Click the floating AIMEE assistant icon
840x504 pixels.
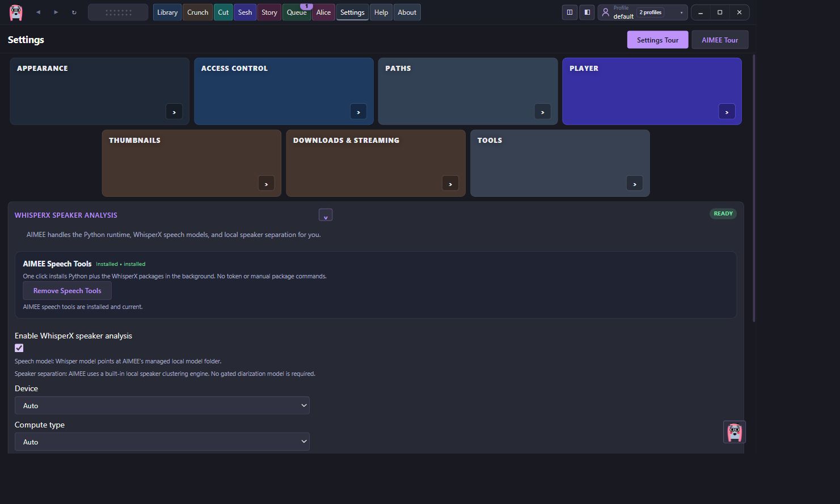735,432
